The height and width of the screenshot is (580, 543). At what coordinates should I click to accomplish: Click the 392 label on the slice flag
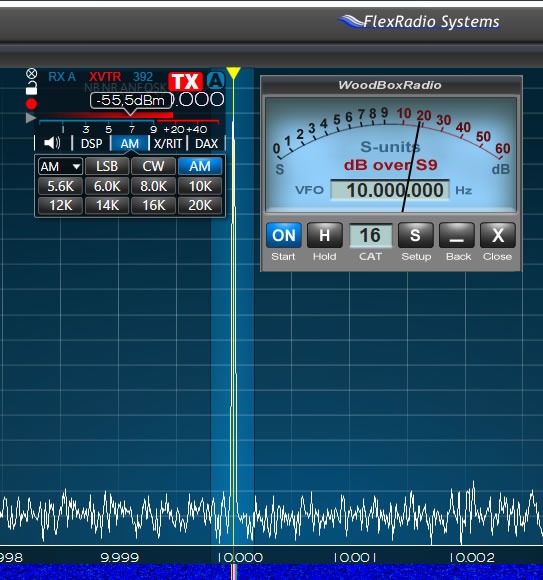143,77
